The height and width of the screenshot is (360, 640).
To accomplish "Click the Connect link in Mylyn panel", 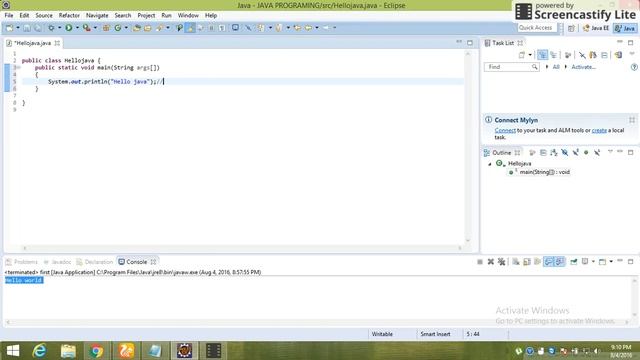I will click(505, 131).
